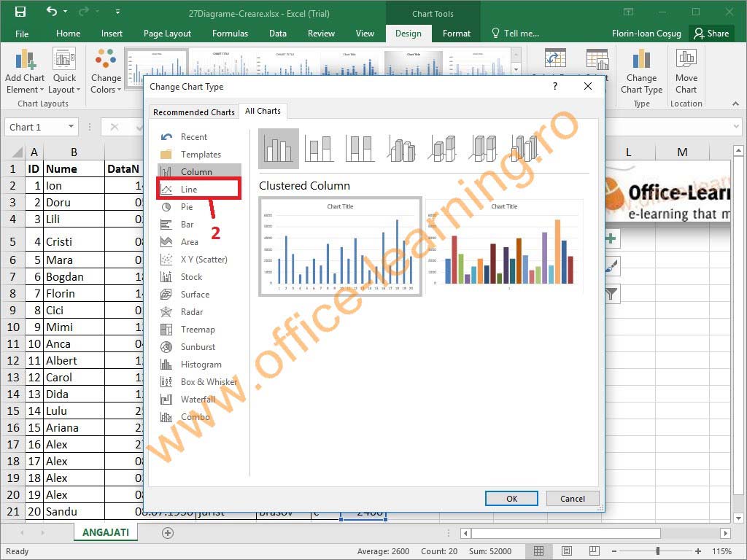The width and height of the screenshot is (747, 560).
Task: Open the Change Chart Type ribbon button
Action: [x=641, y=72]
